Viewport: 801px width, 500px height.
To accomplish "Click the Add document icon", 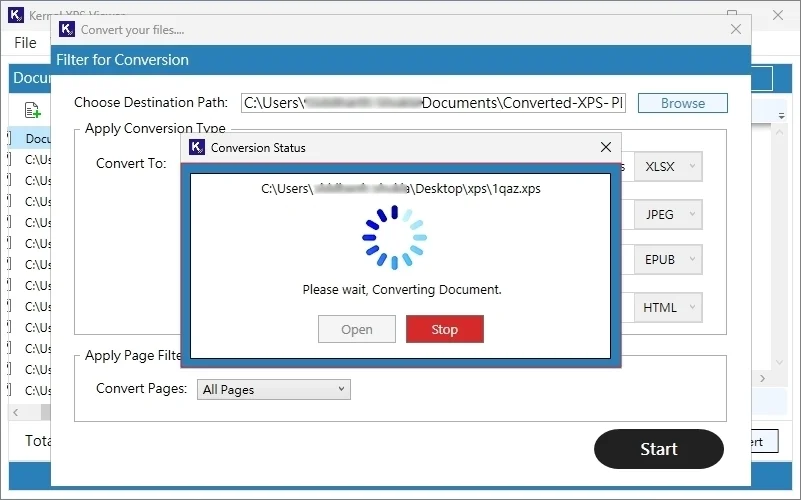I will (32, 110).
